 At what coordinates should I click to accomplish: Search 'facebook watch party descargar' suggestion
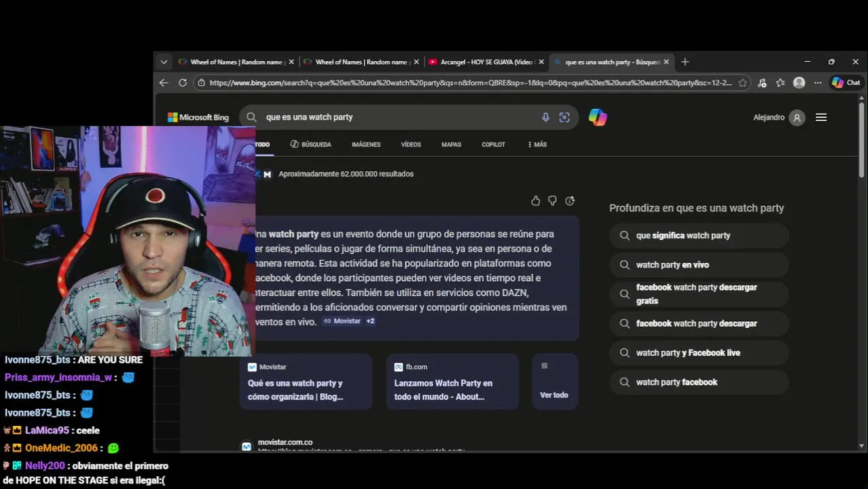(699, 323)
